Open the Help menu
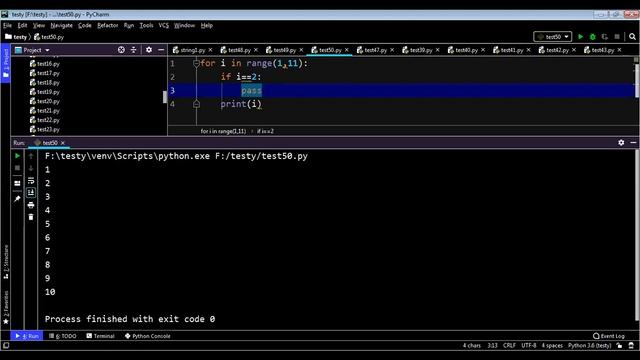 point(207,25)
